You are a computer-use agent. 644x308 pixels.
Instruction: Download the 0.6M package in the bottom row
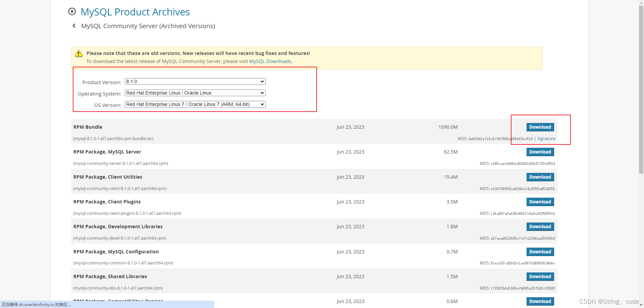[540, 301]
